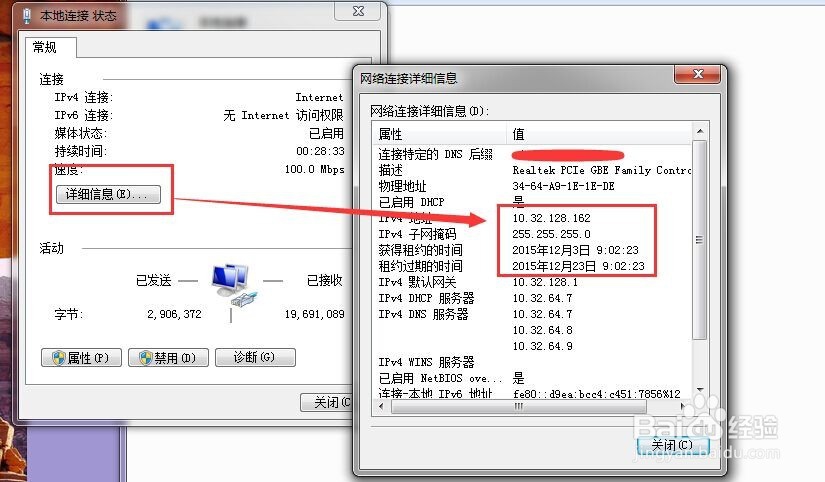The width and height of the screenshot is (825, 482).
Task: Click the 禁用(D) disable button
Action: pyautogui.click(x=168, y=358)
